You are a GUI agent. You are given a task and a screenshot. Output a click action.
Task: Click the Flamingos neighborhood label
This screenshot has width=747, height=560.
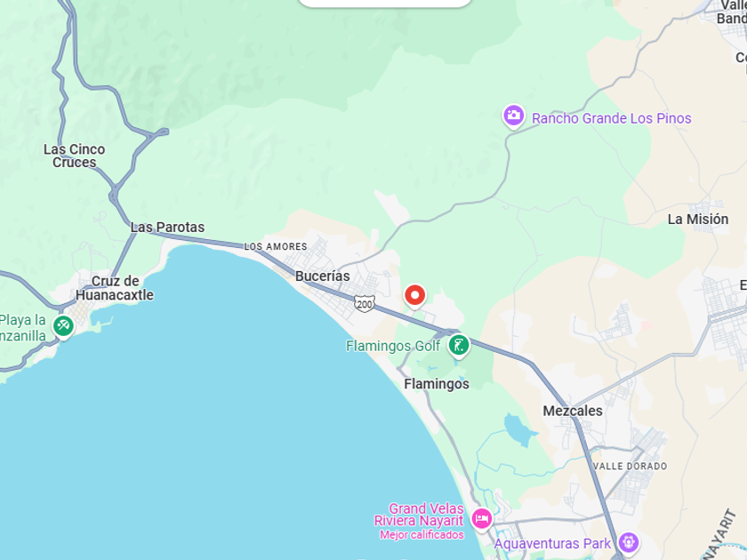click(437, 384)
